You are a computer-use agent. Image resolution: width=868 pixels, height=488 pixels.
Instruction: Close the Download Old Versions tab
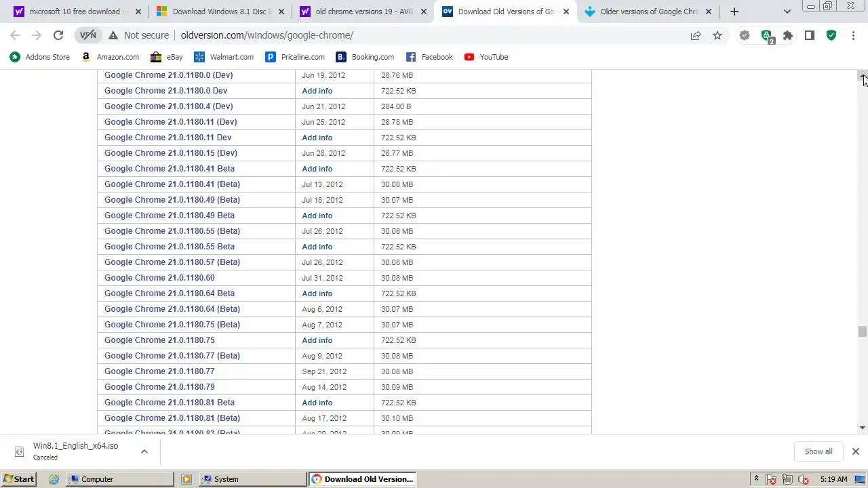coord(566,12)
